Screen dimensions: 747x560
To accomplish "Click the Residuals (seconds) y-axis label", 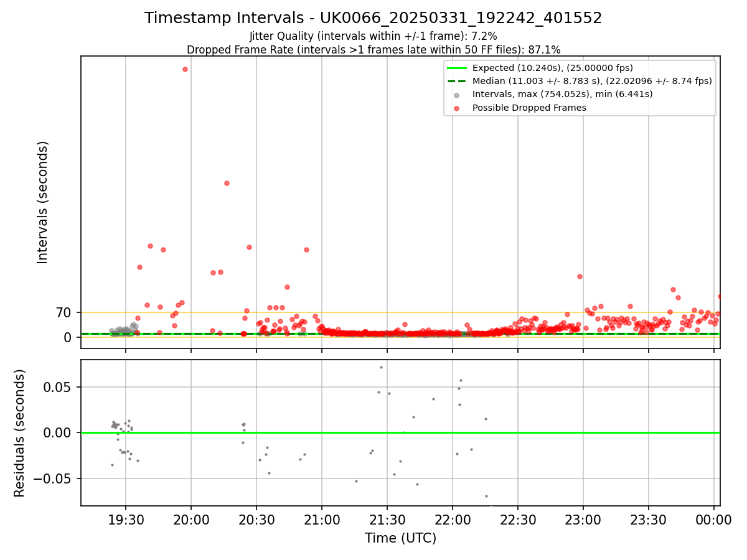I will 20,433.
